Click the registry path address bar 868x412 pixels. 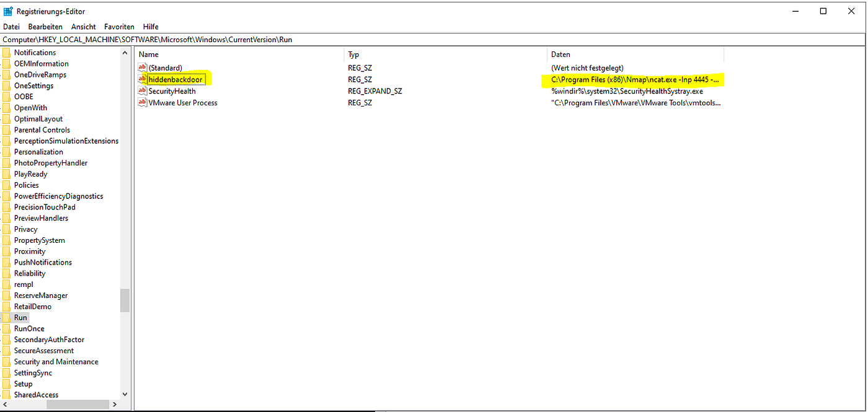248,38
